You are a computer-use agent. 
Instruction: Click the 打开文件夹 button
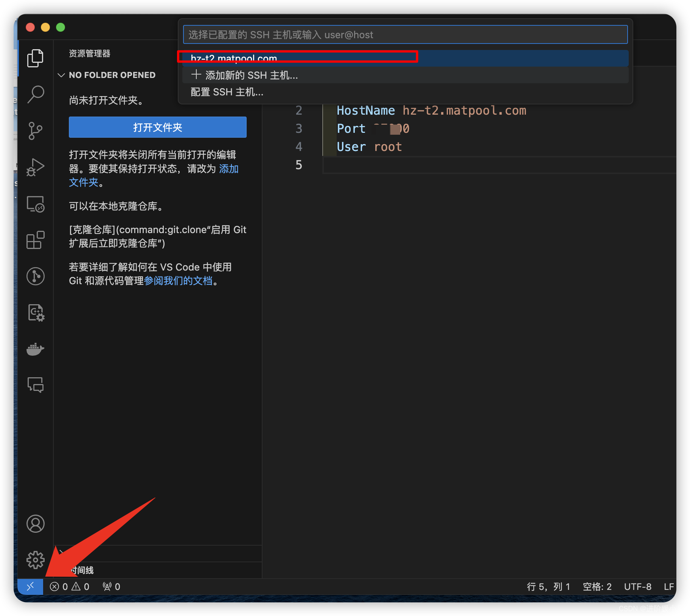[x=158, y=127]
